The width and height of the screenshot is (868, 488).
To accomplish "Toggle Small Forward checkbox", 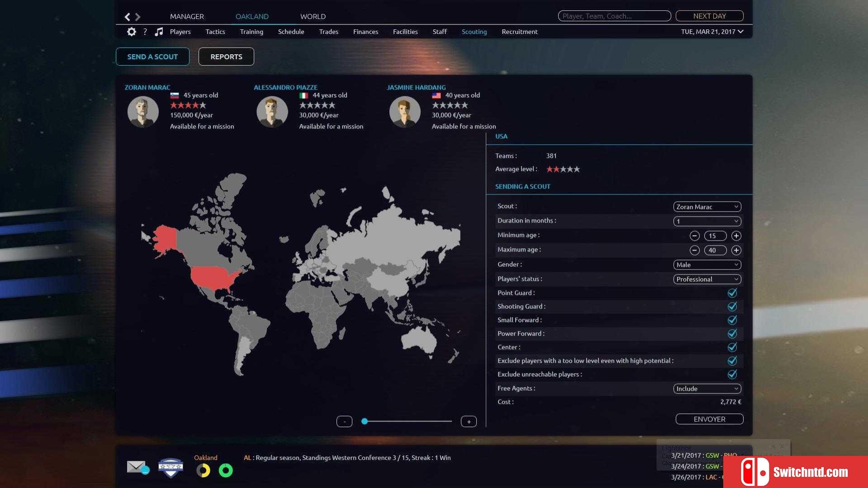I will [732, 320].
